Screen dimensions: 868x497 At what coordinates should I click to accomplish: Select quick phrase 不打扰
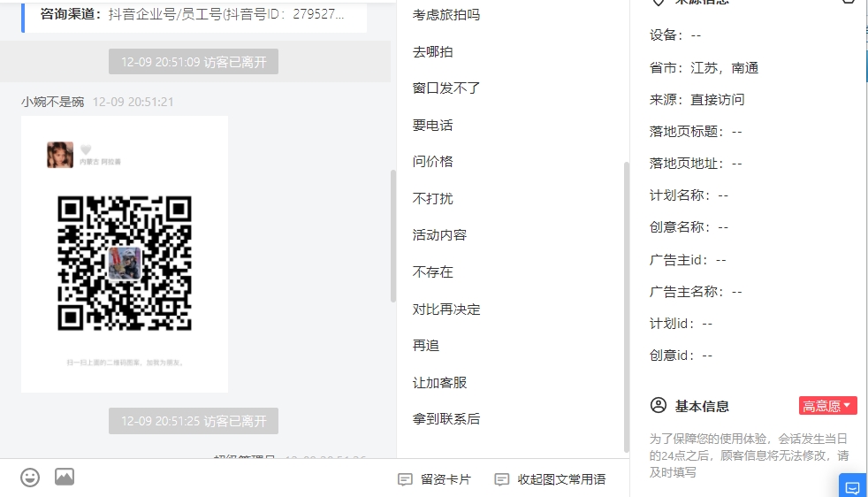point(432,198)
